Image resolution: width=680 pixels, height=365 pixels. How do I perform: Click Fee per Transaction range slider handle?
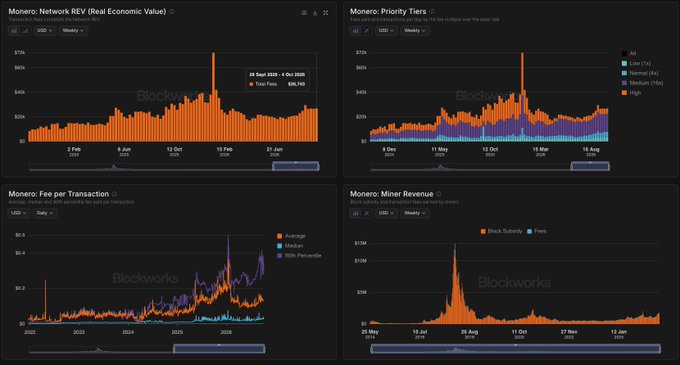point(219,349)
